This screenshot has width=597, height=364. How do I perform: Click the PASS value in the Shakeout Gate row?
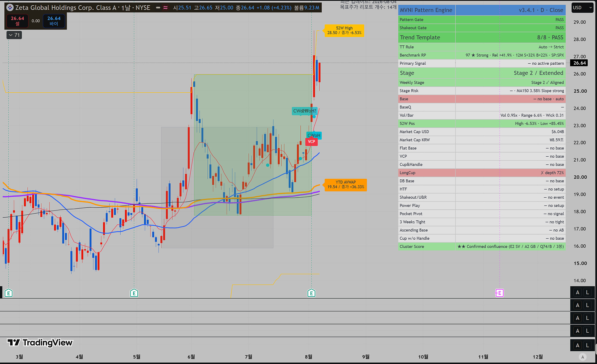pyautogui.click(x=559, y=28)
